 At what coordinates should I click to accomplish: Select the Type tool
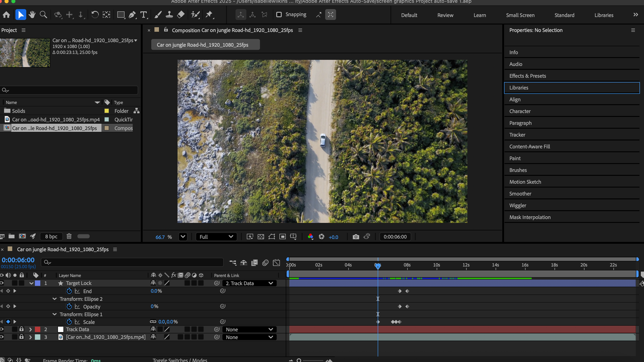[144, 15]
